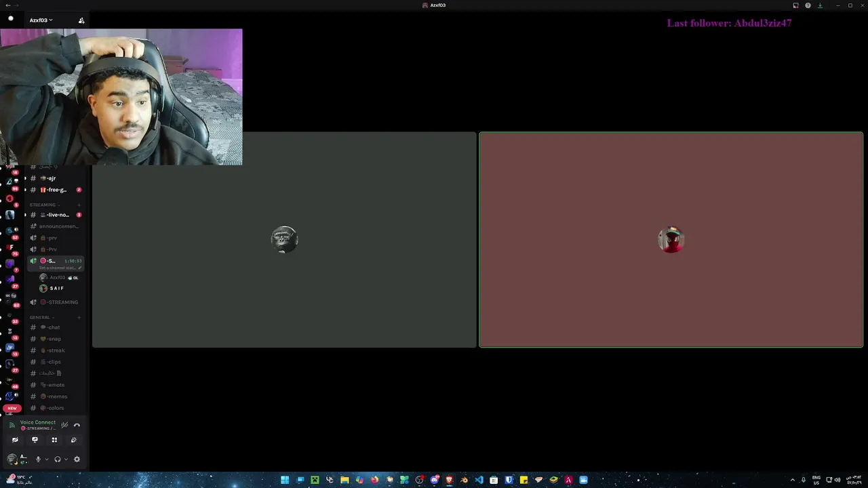Open the headphone output options arrow
Image resolution: width=868 pixels, height=488 pixels.
click(x=66, y=459)
